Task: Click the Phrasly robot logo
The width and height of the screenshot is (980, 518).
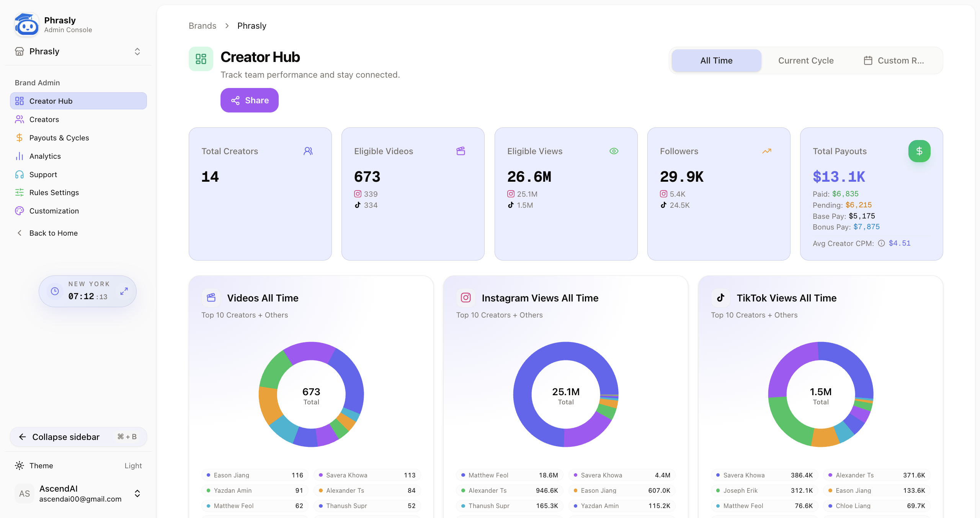Action: [x=27, y=25]
